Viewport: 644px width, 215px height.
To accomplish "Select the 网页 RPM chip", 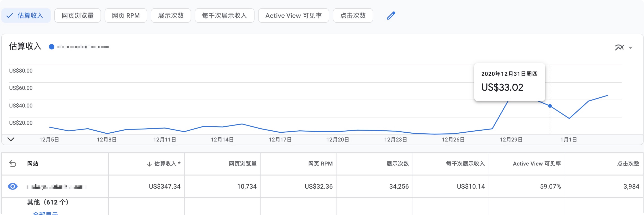I will point(126,16).
